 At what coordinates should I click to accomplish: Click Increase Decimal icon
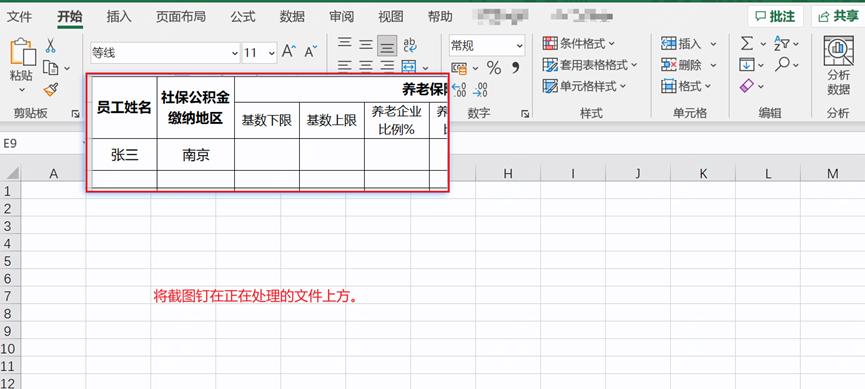coord(459,89)
